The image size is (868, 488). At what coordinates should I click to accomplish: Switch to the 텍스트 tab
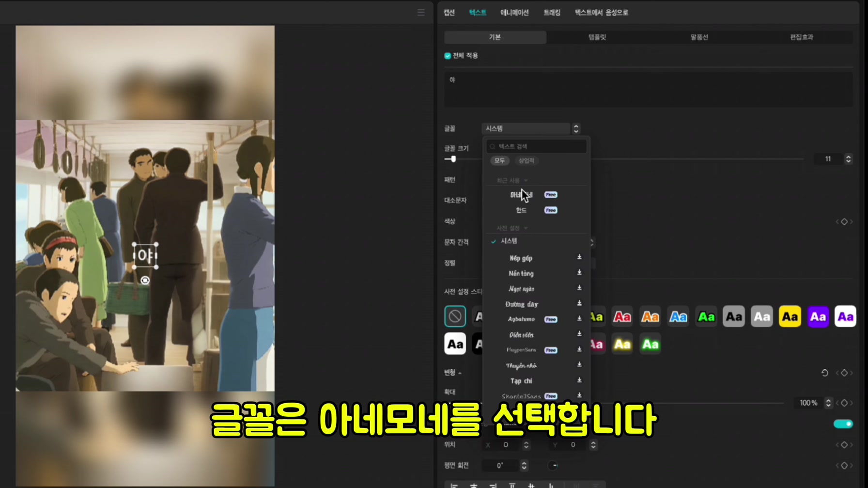click(x=478, y=13)
